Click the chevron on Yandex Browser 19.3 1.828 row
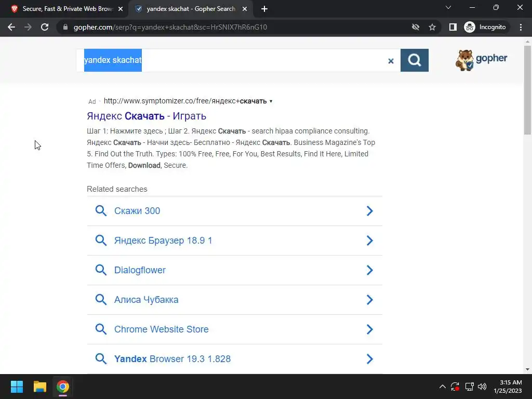This screenshot has height=399, width=532. click(370, 358)
